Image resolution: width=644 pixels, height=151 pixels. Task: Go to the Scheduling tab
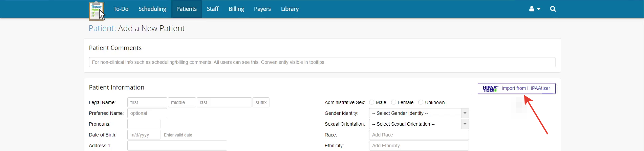point(152,9)
